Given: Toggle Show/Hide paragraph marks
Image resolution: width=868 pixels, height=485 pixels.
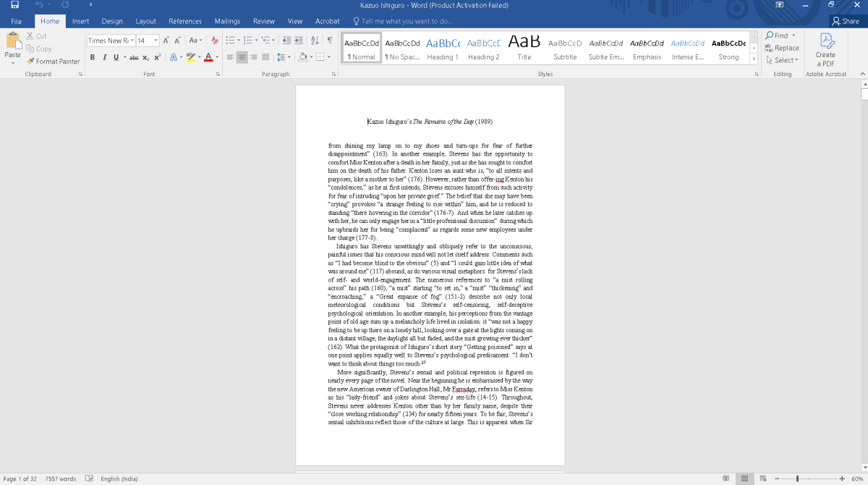Looking at the screenshot, I should point(330,41).
